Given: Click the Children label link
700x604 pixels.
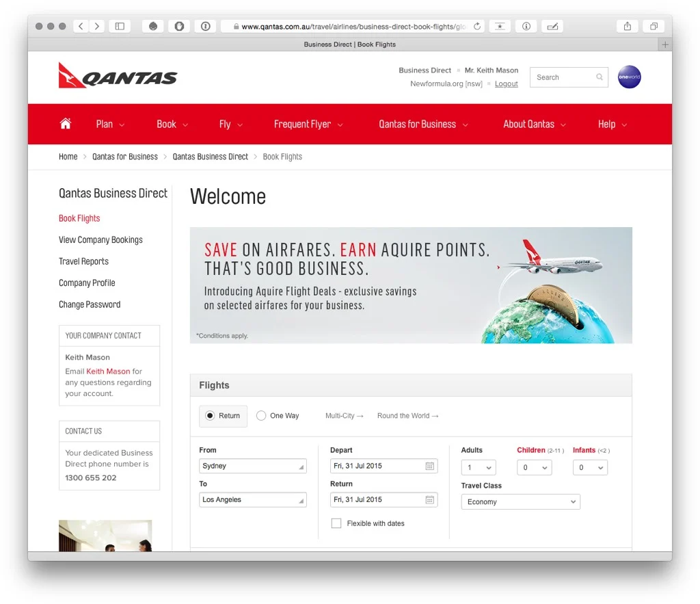Looking at the screenshot, I should [x=530, y=450].
